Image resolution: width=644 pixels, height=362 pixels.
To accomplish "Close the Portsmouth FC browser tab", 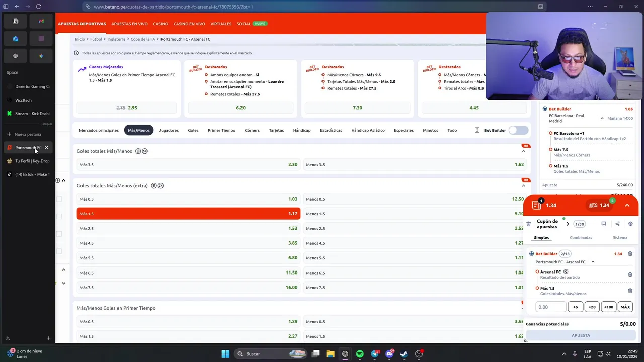I will tap(46, 148).
